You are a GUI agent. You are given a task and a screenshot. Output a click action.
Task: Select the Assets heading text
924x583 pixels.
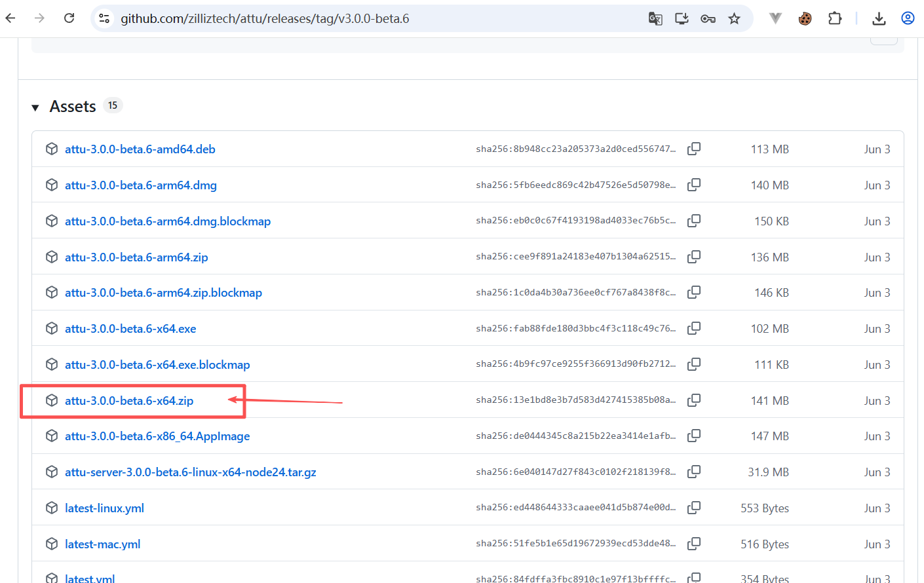pyautogui.click(x=73, y=106)
